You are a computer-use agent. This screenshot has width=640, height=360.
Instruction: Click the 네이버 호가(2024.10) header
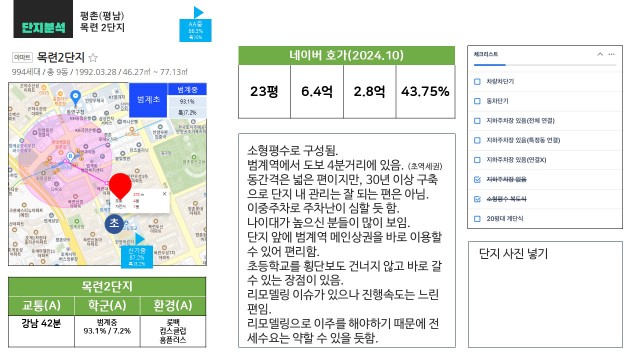click(x=347, y=55)
